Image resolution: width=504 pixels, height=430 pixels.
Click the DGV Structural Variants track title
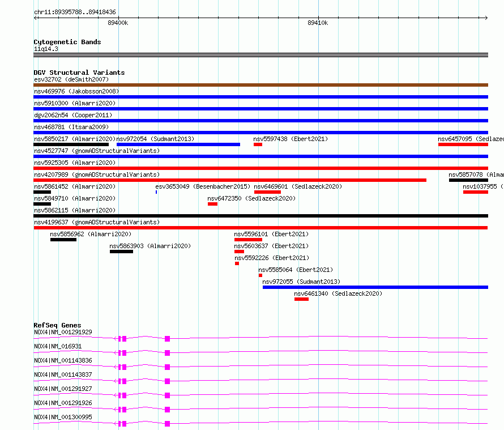pyautogui.click(x=79, y=73)
